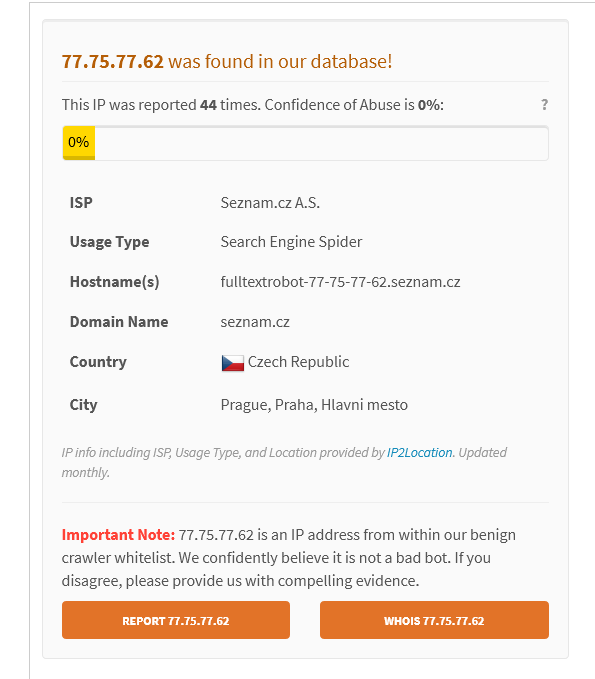Click the yellow 0% abuse confidence bar

click(78, 143)
